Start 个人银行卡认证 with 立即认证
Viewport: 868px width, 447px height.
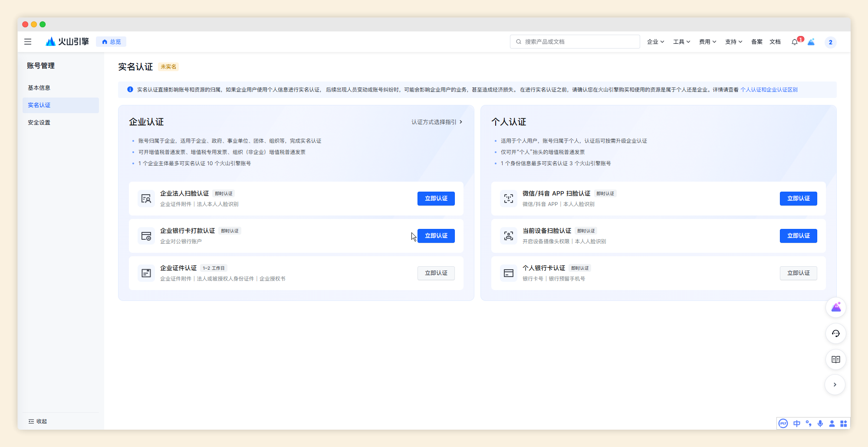(x=798, y=273)
